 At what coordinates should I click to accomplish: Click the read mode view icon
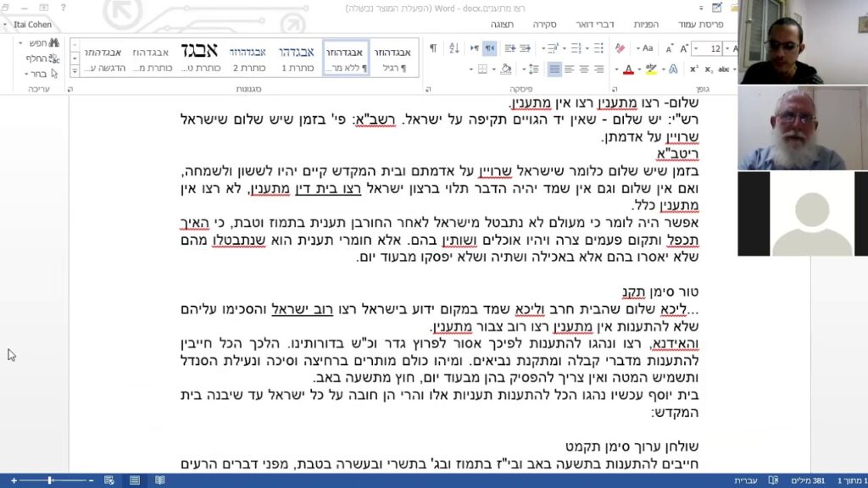pos(160,480)
